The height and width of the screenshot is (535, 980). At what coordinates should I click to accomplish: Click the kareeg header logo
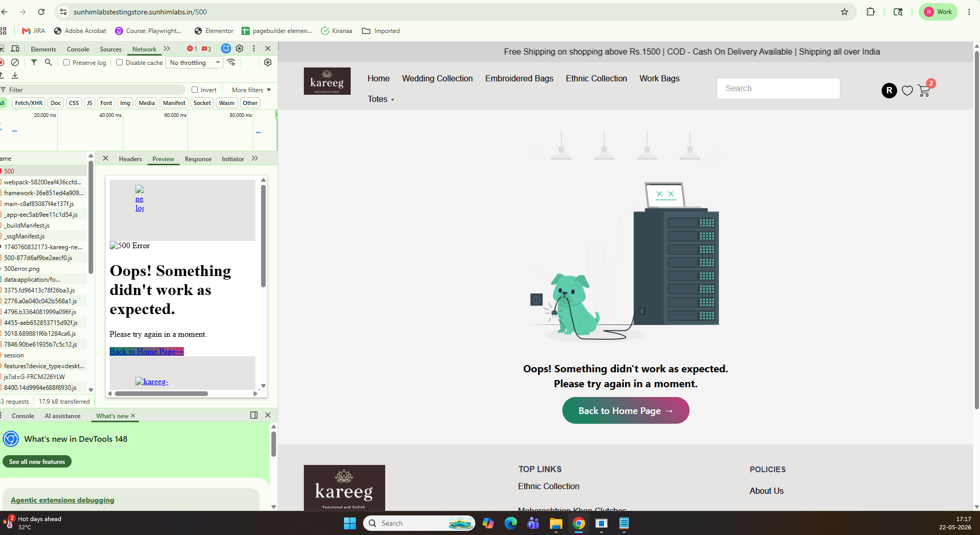point(327,81)
